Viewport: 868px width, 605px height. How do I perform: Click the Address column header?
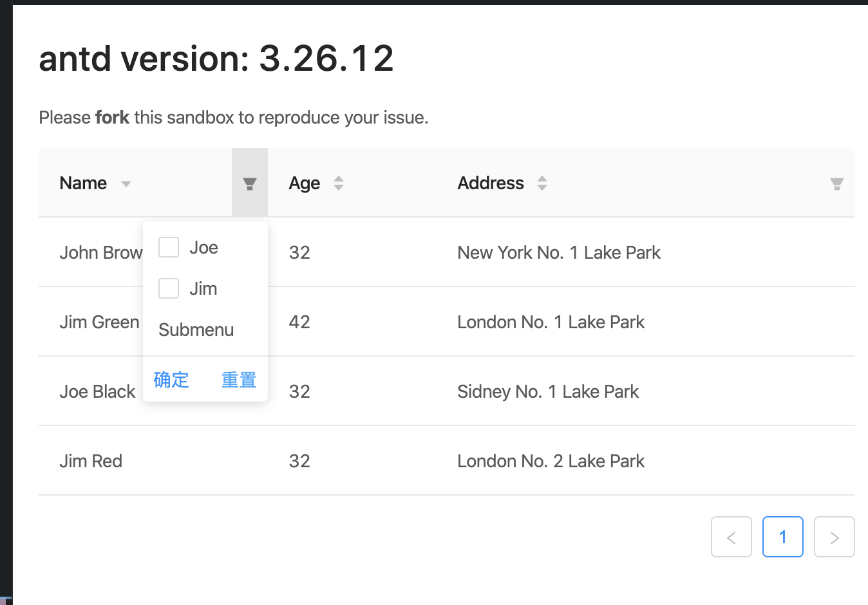[x=491, y=183]
